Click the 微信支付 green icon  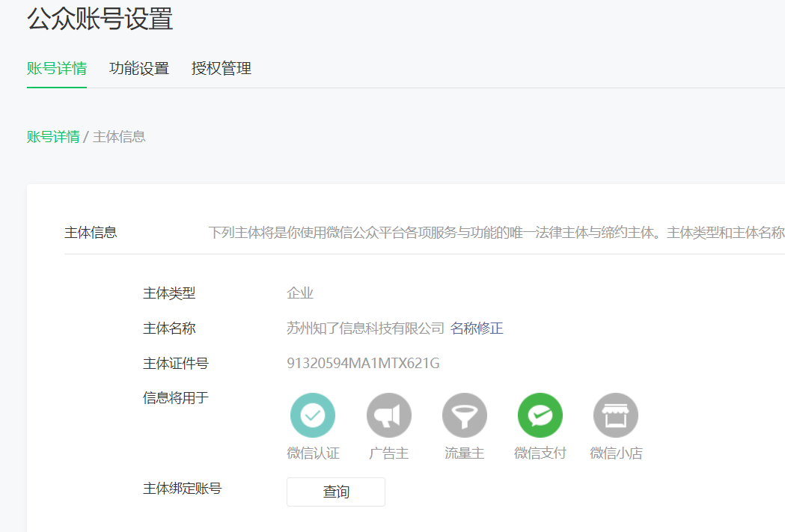540,415
